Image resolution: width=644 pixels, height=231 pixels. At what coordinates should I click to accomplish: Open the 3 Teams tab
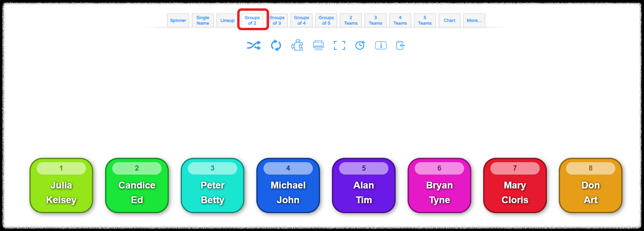[x=375, y=20]
